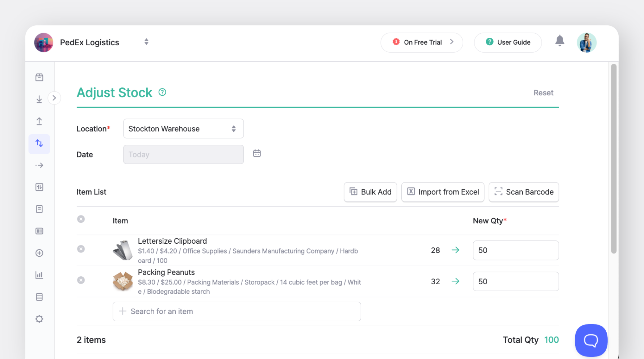The image size is (644, 359).
Task: Click the notification bell icon
Action: [x=560, y=41]
